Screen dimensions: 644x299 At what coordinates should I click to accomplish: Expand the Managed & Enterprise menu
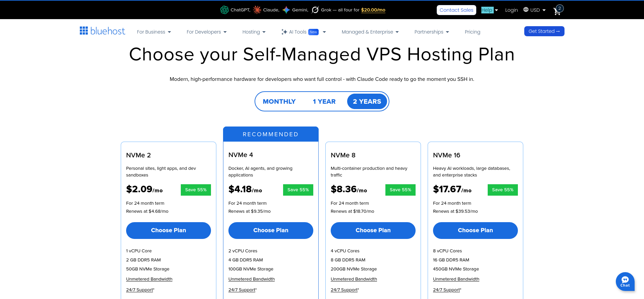[370, 32]
